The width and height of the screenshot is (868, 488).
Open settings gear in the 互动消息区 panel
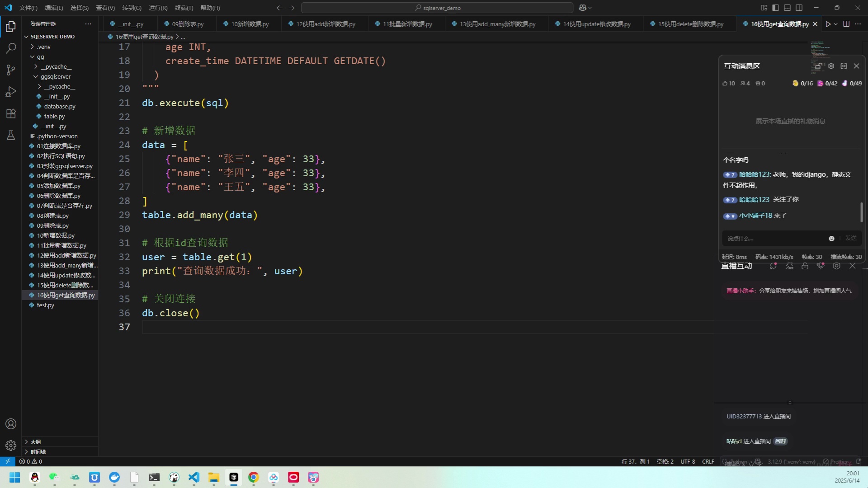[x=831, y=66]
